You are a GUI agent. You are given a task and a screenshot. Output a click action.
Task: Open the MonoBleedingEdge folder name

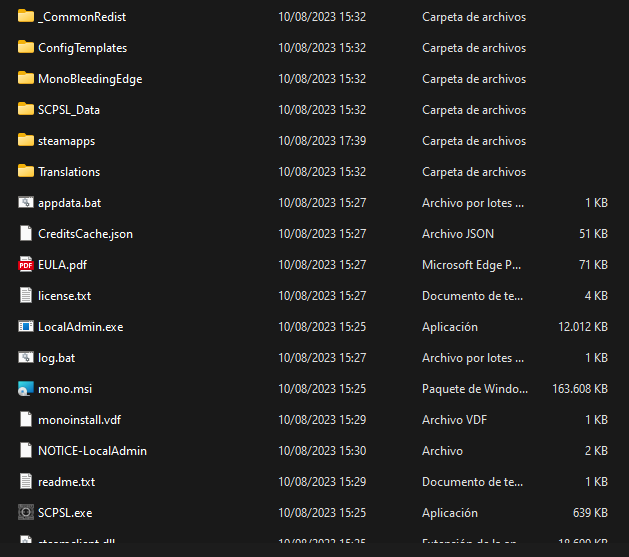(90, 79)
